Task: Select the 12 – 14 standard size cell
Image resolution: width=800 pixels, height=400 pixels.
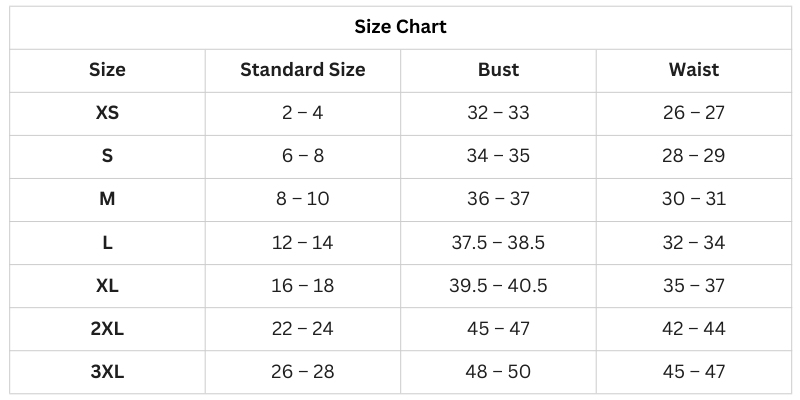Action: click(x=302, y=242)
